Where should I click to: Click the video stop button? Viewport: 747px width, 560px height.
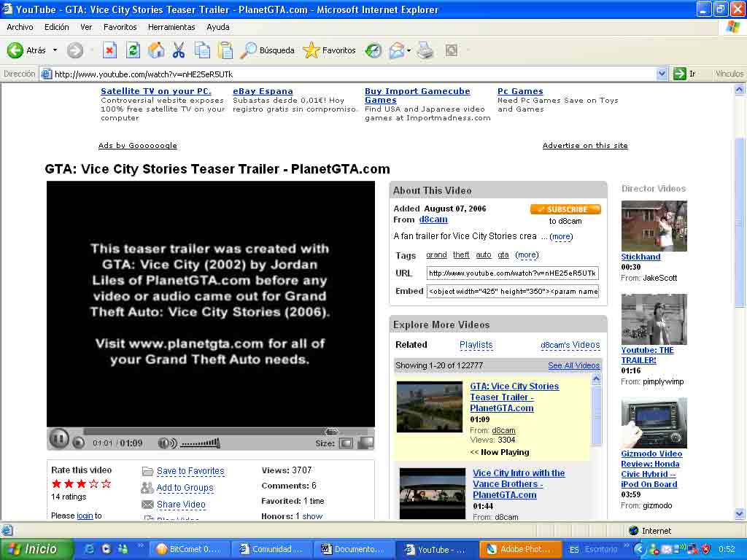pyautogui.click(x=79, y=443)
